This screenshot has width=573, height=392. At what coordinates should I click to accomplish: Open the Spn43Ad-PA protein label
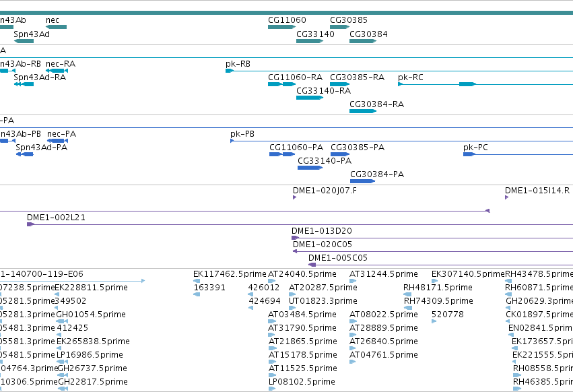[x=42, y=148]
